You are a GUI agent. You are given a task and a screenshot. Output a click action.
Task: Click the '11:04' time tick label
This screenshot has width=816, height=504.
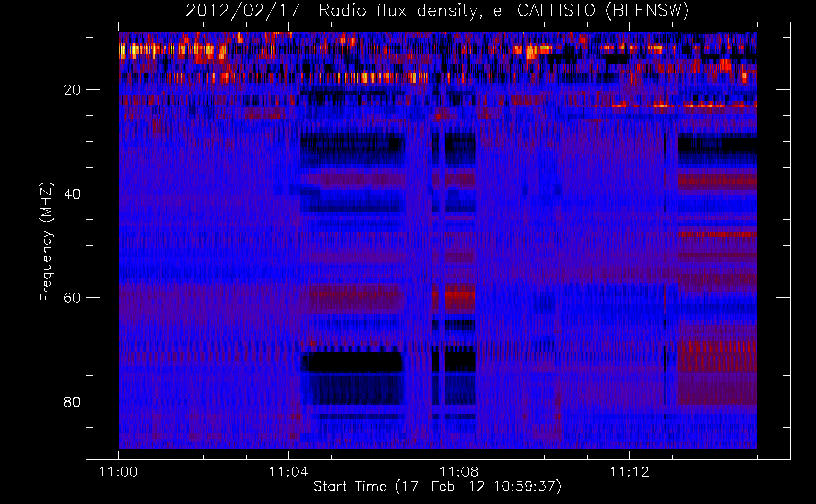(288, 472)
